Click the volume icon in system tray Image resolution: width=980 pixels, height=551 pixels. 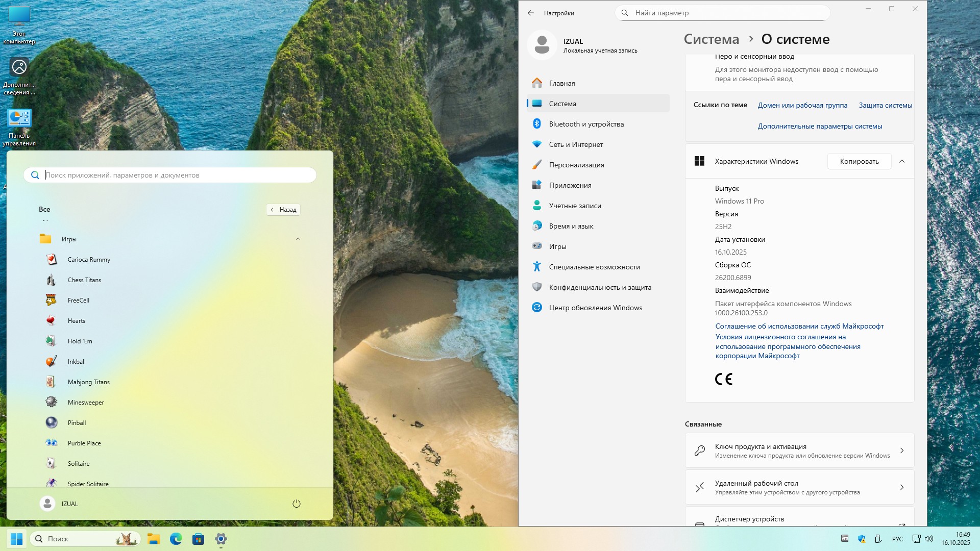pyautogui.click(x=929, y=539)
